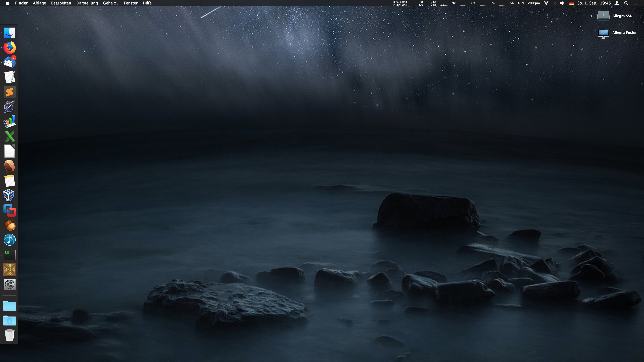
Task: Select the Allegra SSD drive on desktop
Action: coord(603,16)
